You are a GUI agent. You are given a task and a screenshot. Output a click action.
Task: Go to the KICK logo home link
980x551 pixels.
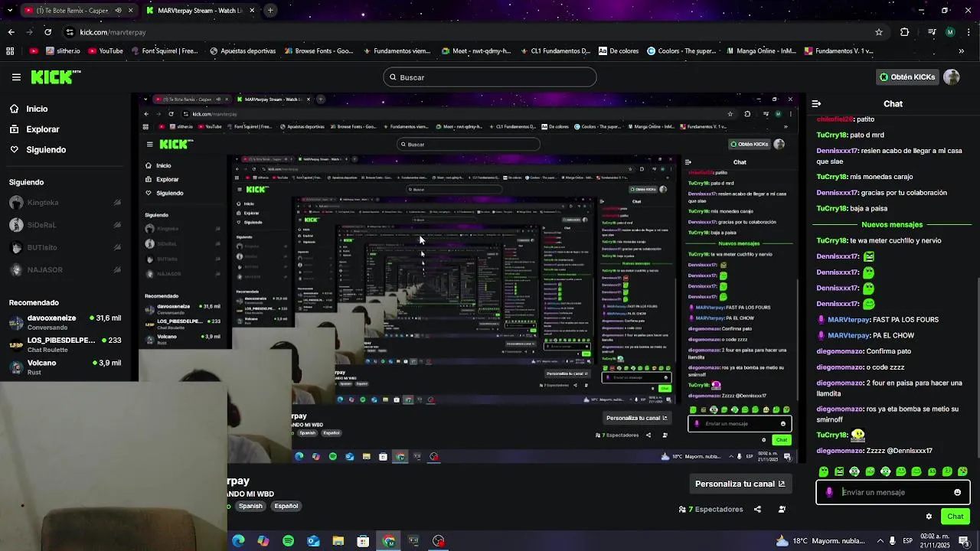[x=56, y=77]
